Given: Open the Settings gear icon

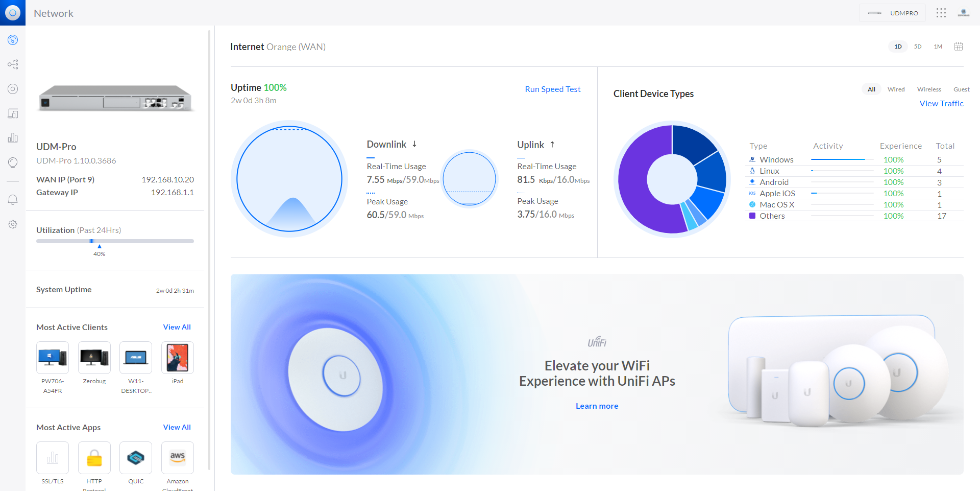Looking at the screenshot, I should click(x=13, y=224).
